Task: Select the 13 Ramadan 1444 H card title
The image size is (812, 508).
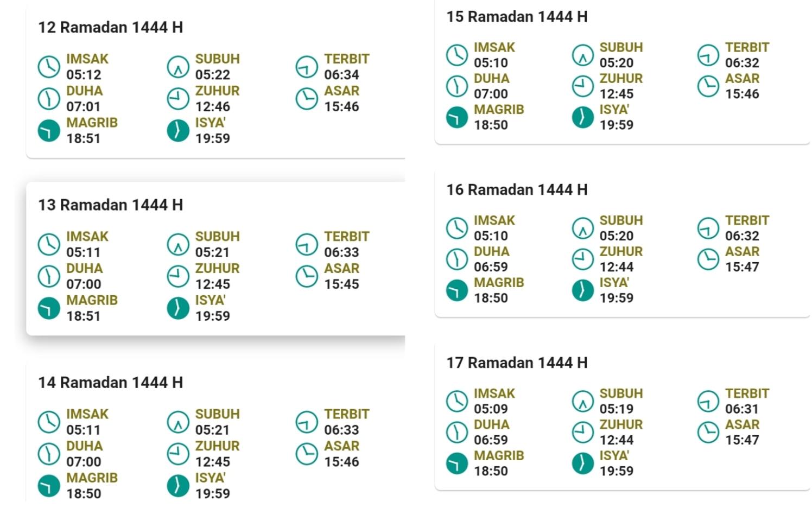Action: click(x=110, y=205)
